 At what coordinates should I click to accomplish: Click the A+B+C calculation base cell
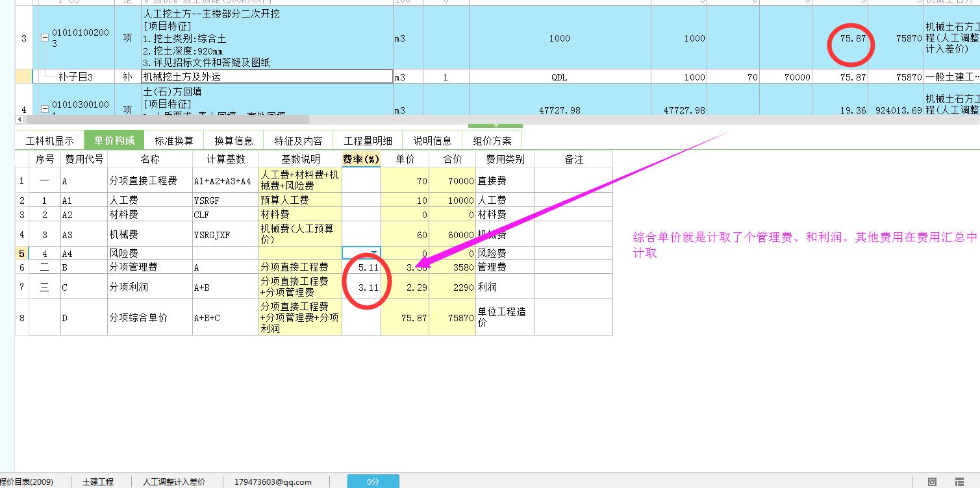coord(225,317)
